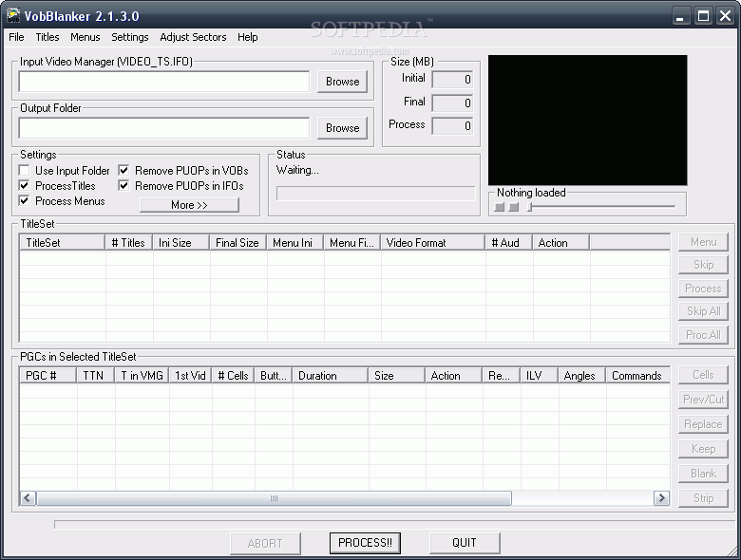Click the Input Video Manager path field
This screenshot has width=741, height=560.
click(x=164, y=82)
